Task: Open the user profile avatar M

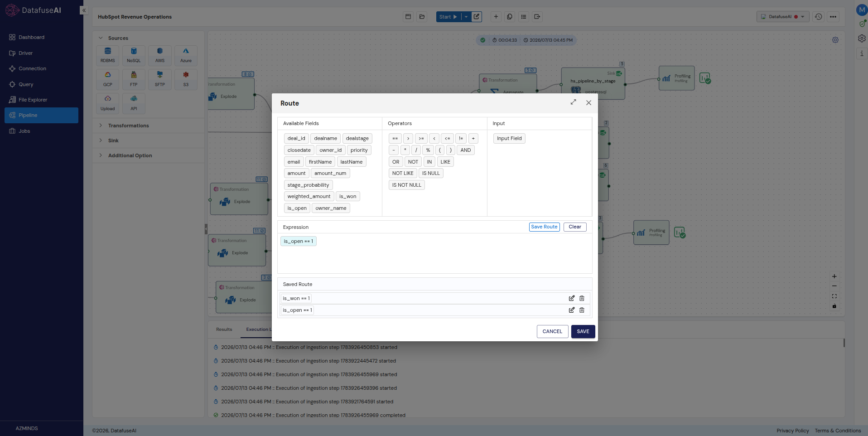Action: [x=862, y=10]
